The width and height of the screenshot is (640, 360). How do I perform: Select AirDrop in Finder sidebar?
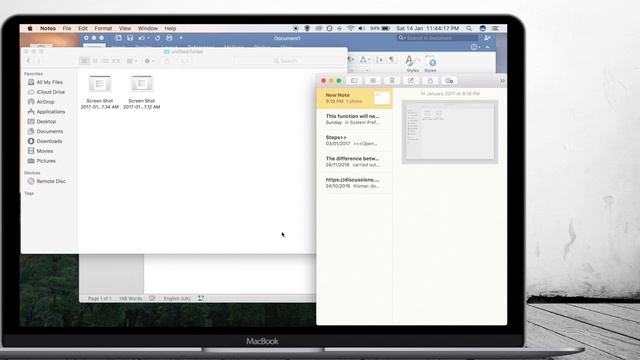pyautogui.click(x=46, y=102)
